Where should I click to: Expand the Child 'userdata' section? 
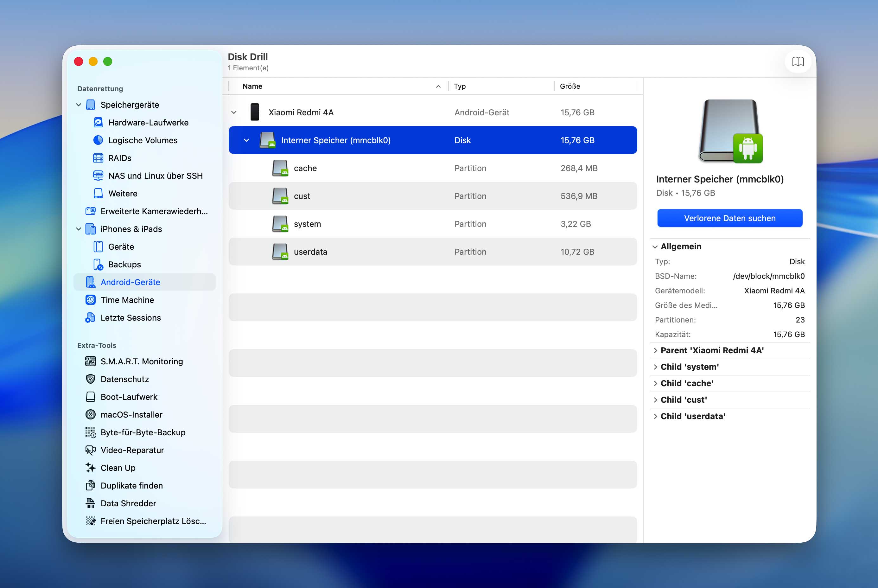[x=655, y=416]
